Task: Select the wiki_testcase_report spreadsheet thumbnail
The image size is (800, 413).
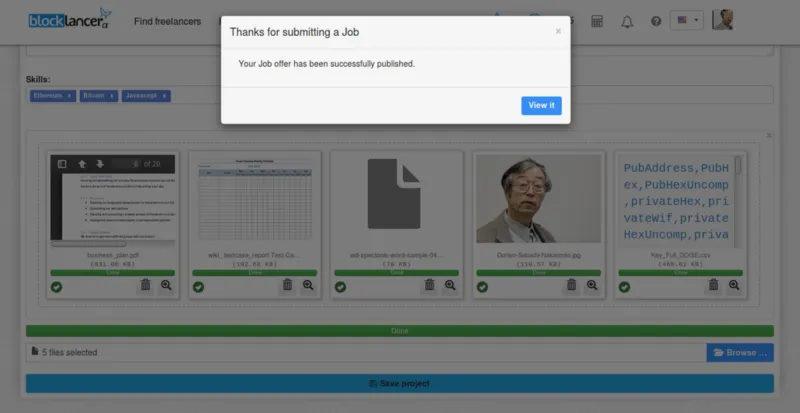Action: [x=255, y=199]
